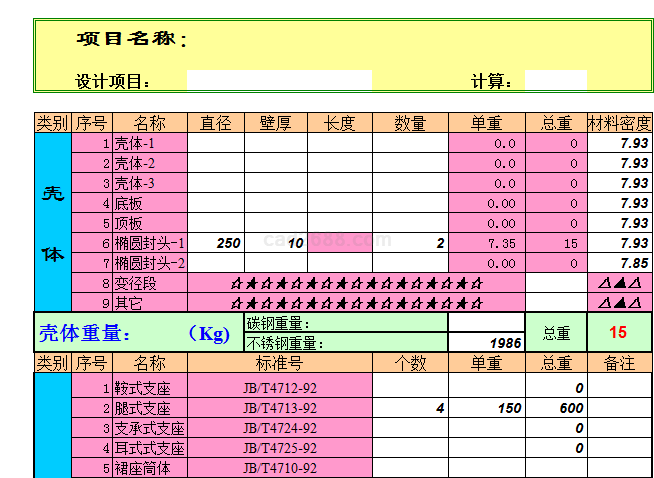
Task: Click the 7.35 unit weight cell
Action: pyautogui.click(x=487, y=243)
